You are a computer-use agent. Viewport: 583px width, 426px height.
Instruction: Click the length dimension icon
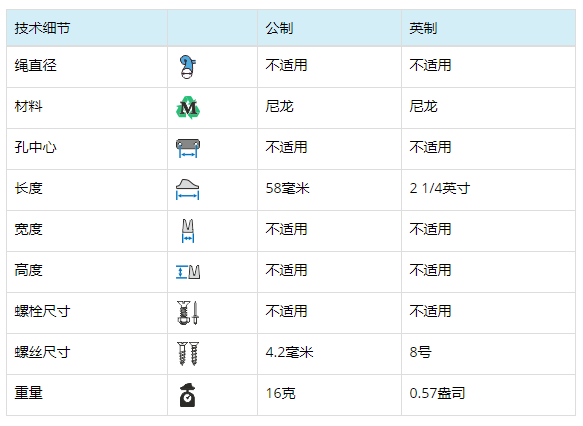coord(187,189)
